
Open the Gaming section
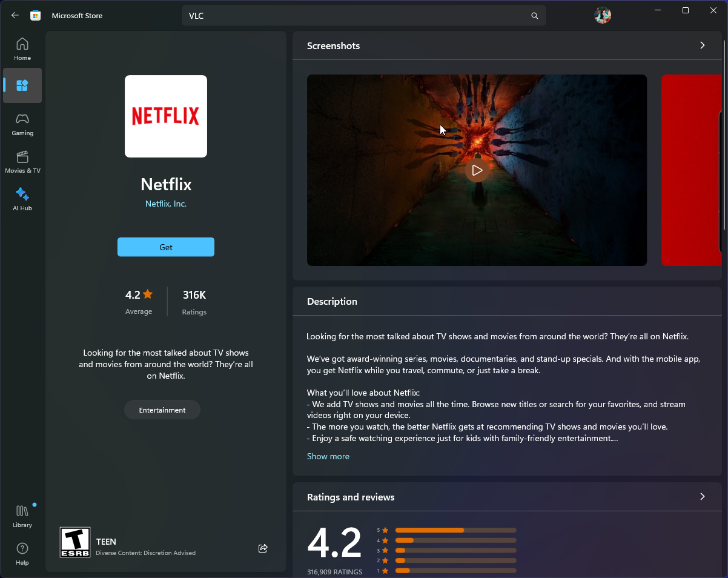pyautogui.click(x=22, y=124)
